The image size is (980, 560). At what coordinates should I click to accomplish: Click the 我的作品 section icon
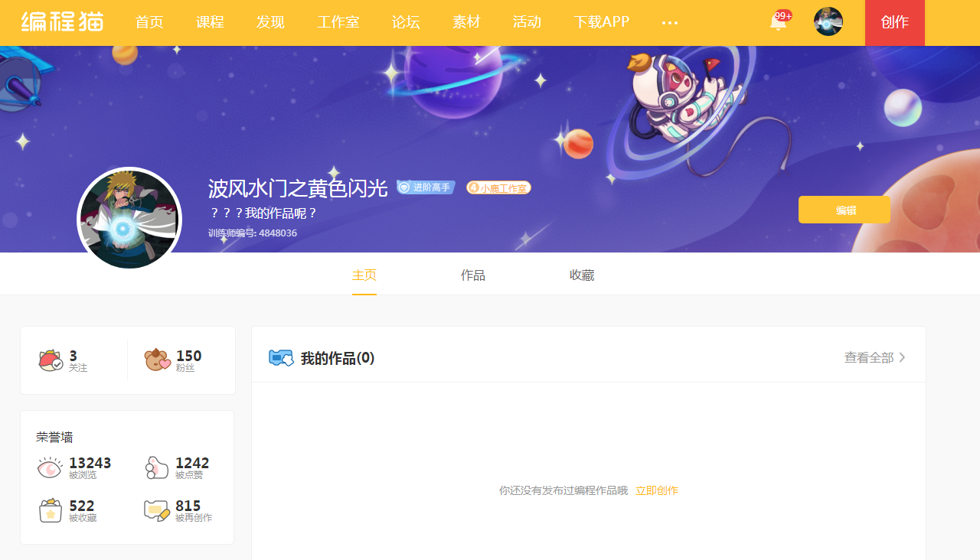(x=281, y=358)
